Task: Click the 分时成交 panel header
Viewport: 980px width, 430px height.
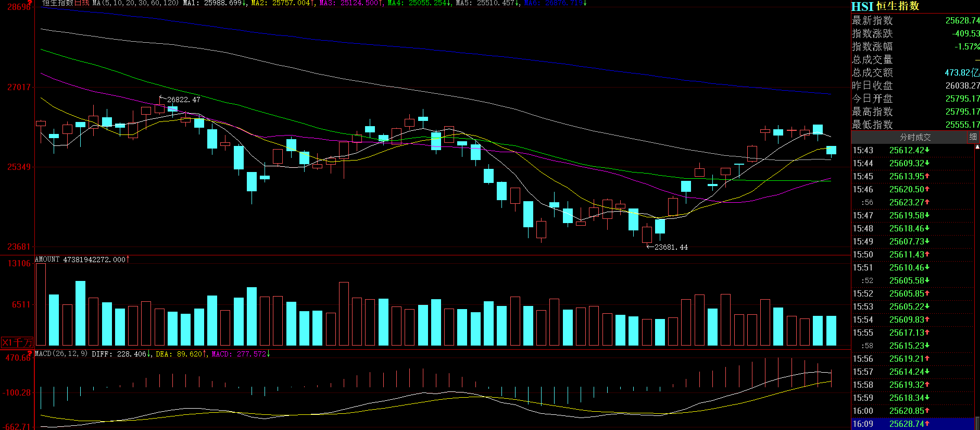Action: tap(915, 137)
